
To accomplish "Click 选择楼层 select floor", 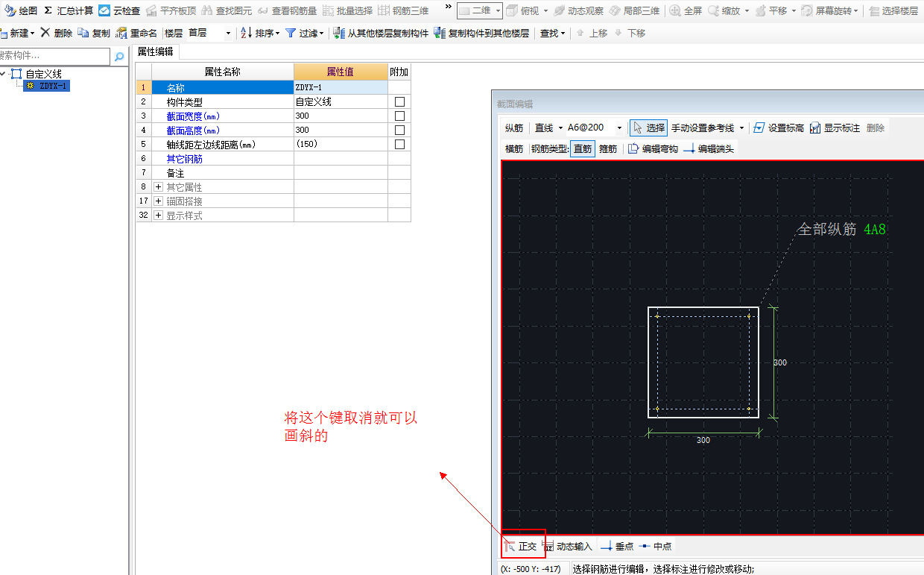I will [893, 11].
